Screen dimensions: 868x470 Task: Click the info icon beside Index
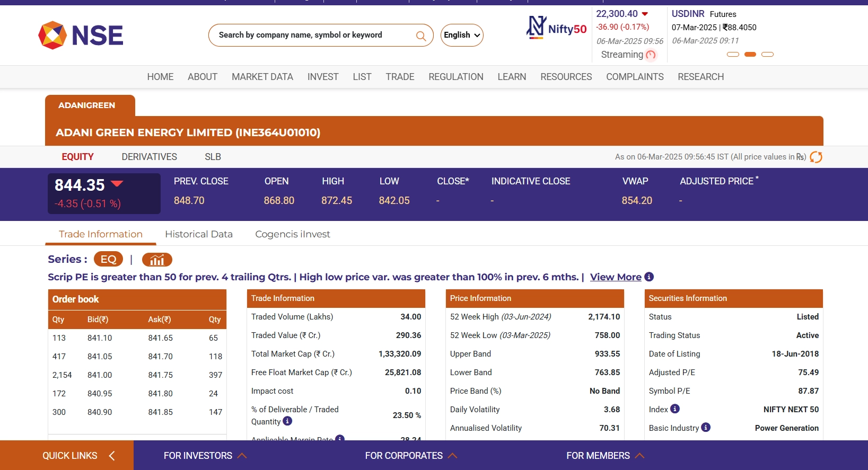click(x=675, y=409)
